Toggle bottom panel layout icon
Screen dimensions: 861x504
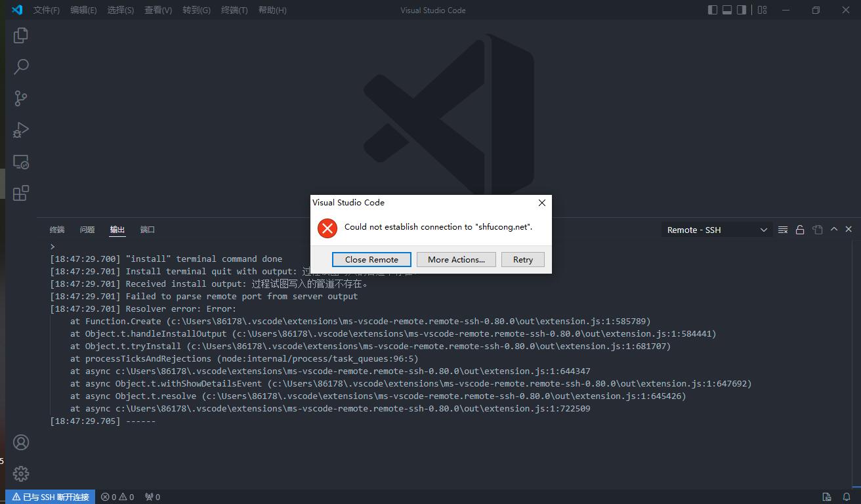click(x=727, y=10)
